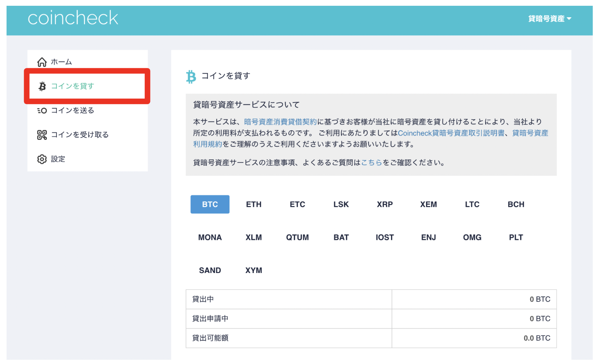
Task: Select the MONA coin tab
Action: coord(210,237)
